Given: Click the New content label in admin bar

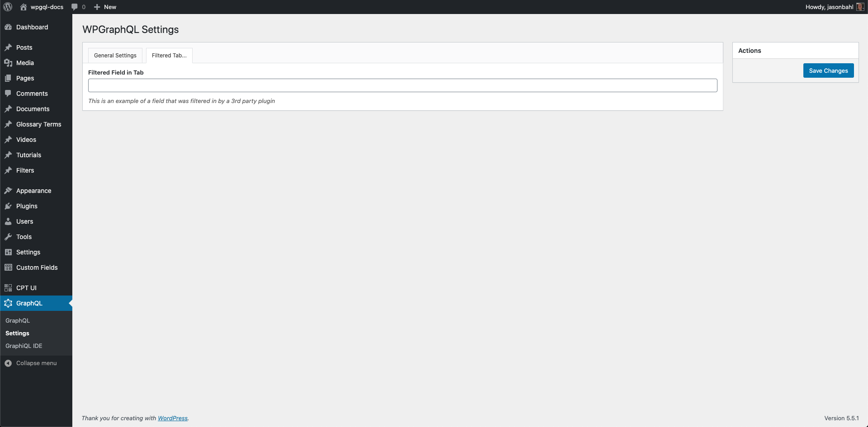Looking at the screenshot, I should point(110,7).
